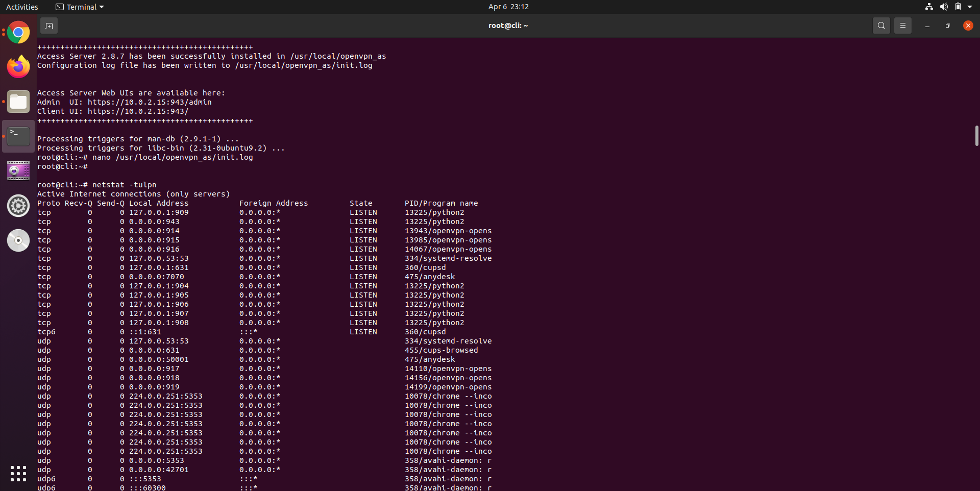Click the volume speaker icon
980x491 pixels.
click(x=944, y=7)
